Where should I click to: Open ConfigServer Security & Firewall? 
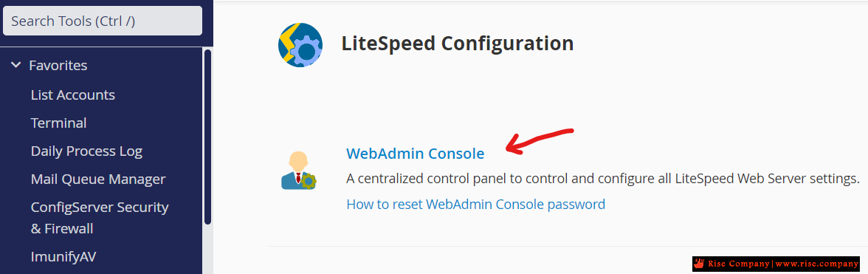tap(100, 218)
